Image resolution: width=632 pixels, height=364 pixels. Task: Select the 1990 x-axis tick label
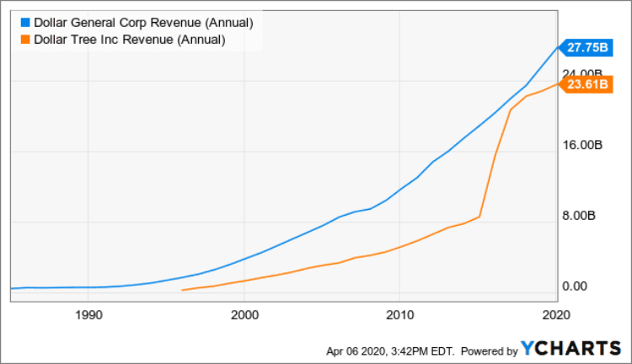click(x=88, y=315)
